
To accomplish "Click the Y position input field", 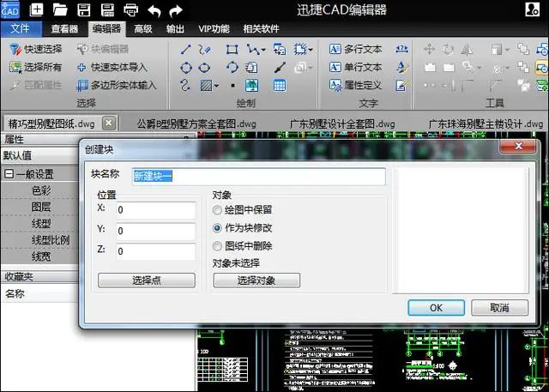I will coord(156,231).
